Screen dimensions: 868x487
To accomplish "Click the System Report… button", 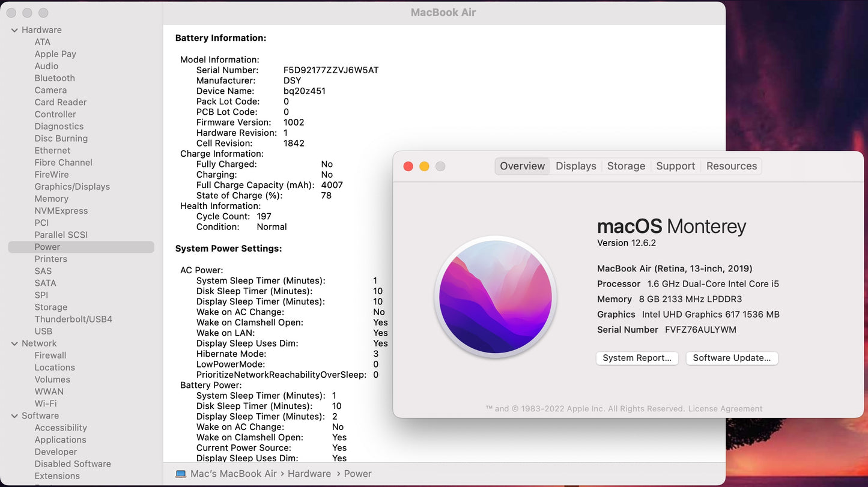I will click(637, 358).
